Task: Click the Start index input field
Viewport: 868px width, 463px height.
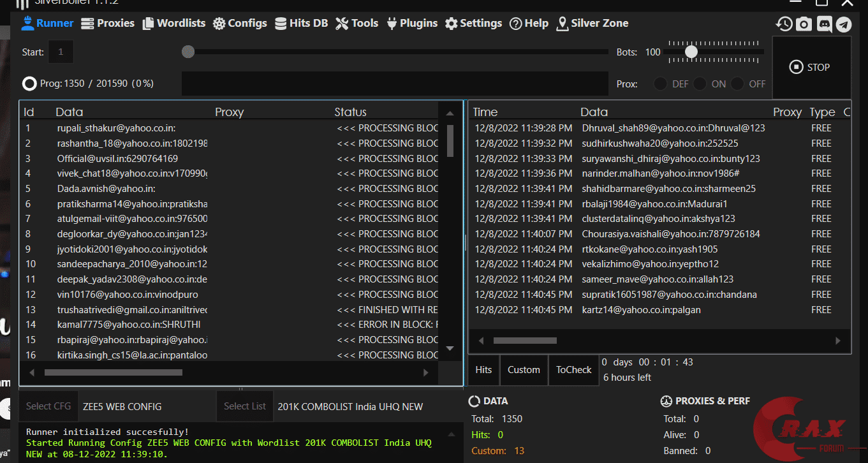Action: (61, 52)
